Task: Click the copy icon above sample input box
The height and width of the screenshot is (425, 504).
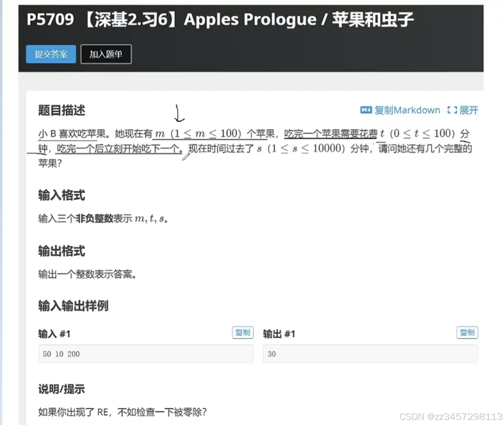Action: tap(243, 333)
